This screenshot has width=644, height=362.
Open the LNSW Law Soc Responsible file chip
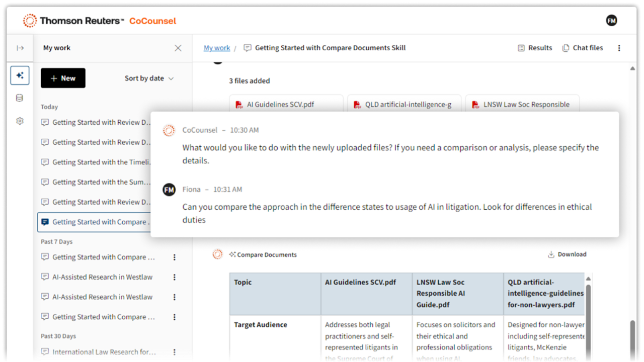point(522,105)
